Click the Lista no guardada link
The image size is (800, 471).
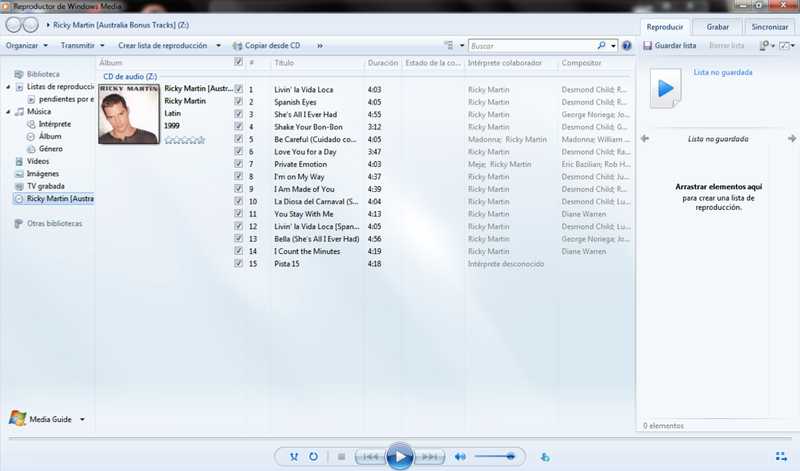(722, 72)
